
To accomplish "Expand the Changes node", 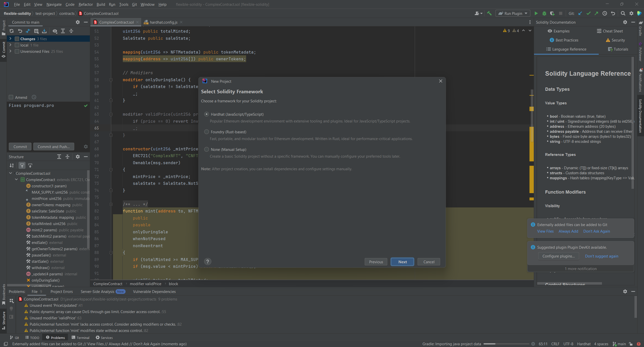I will (10, 38).
